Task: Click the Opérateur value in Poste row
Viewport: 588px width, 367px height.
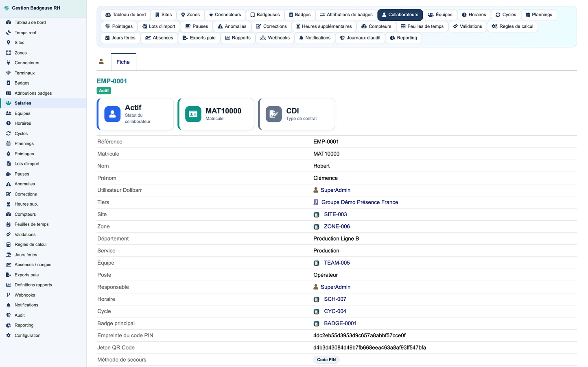Action: pyautogui.click(x=326, y=275)
